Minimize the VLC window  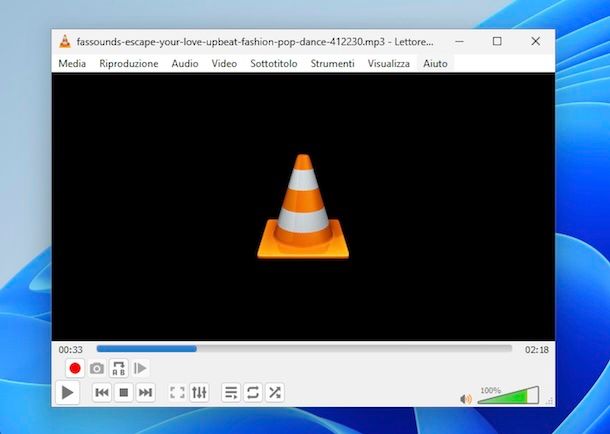click(x=459, y=41)
